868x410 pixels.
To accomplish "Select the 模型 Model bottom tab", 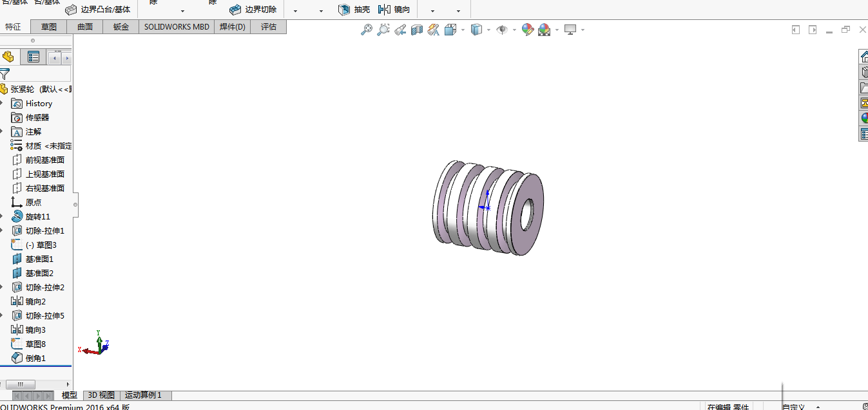I will coord(70,395).
